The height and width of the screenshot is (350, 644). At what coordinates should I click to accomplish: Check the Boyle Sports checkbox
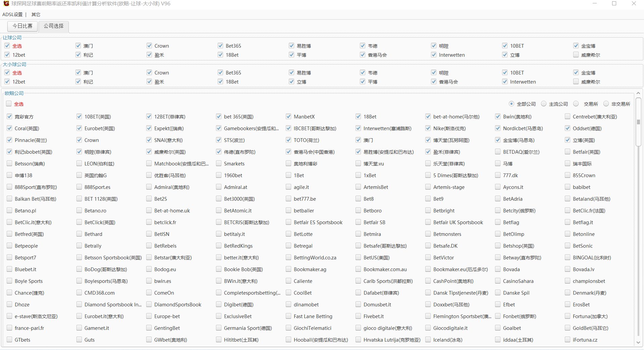[x=9, y=281]
